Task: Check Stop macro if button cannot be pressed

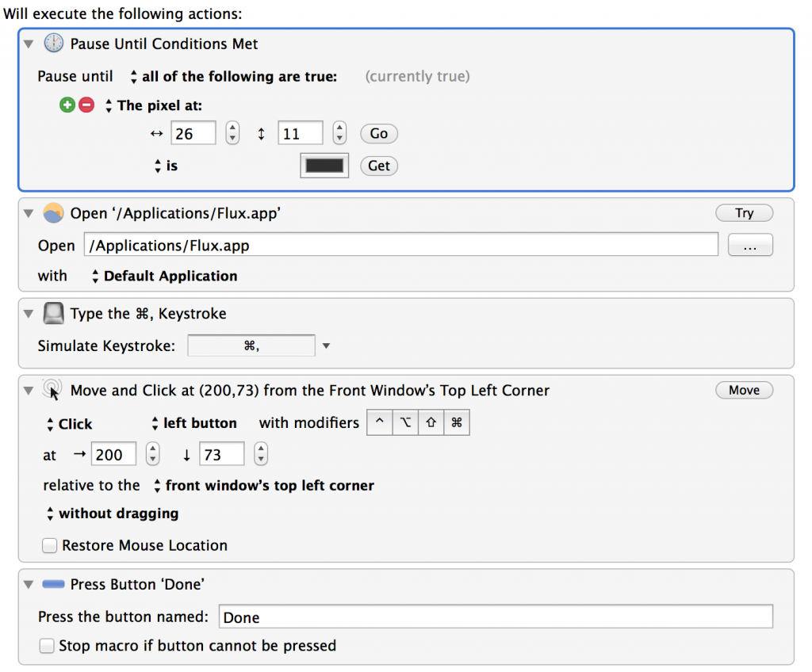Action: [x=48, y=646]
